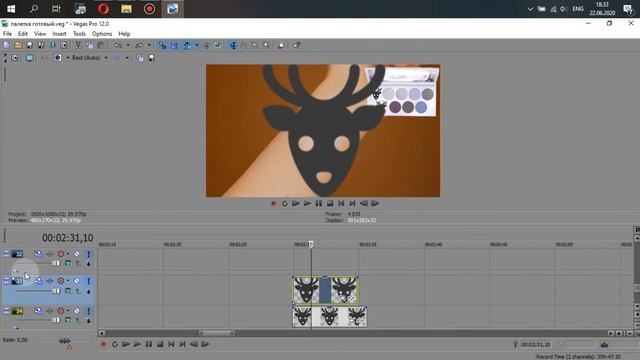Click the playback Rate slider
The width and height of the screenshot is (640, 360).
pyautogui.click(x=64, y=341)
